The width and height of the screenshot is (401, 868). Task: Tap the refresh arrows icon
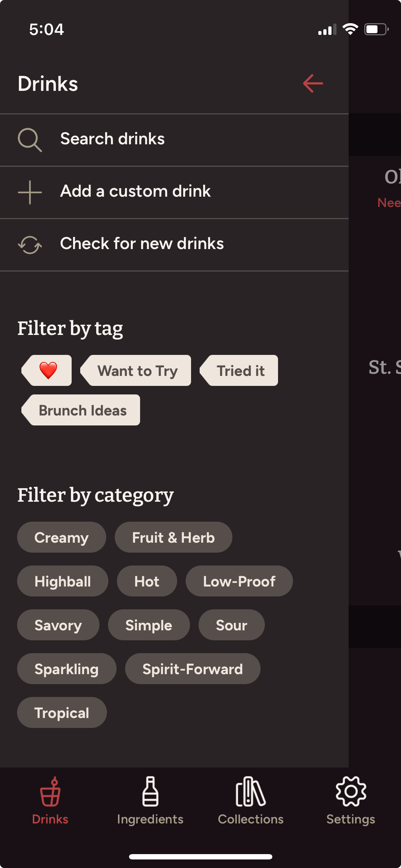(30, 245)
